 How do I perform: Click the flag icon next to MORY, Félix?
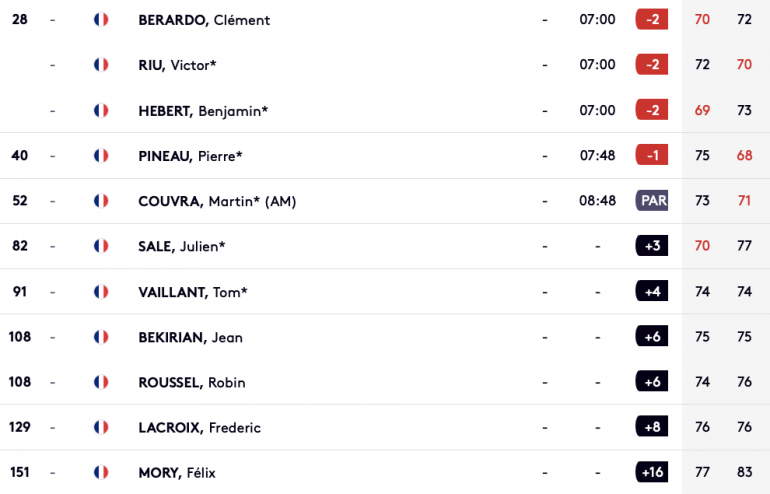coord(101,472)
